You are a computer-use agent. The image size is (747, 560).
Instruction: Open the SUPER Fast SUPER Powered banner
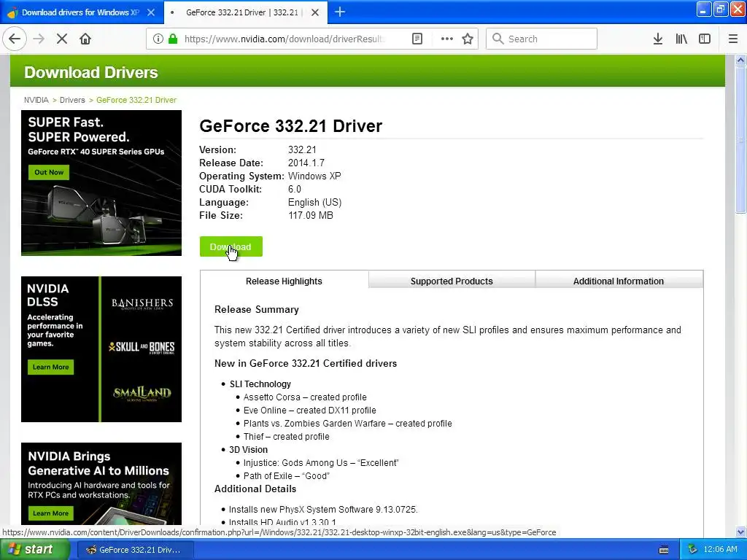tap(101, 183)
